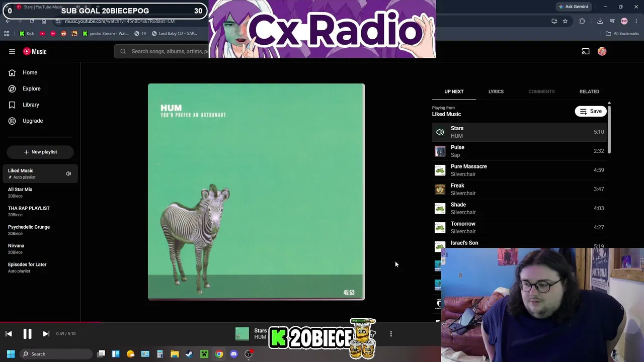Open the TV bookmark

point(140,34)
